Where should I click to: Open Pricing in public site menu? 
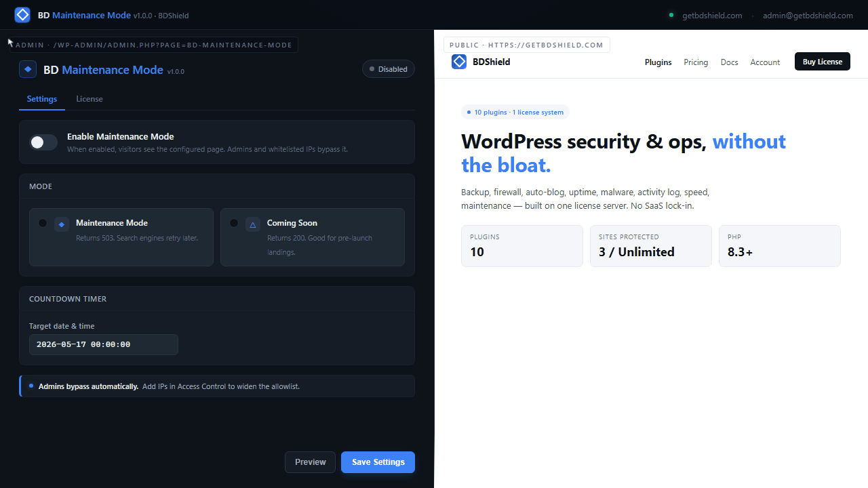pyautogui.click(x=696, y=62)
